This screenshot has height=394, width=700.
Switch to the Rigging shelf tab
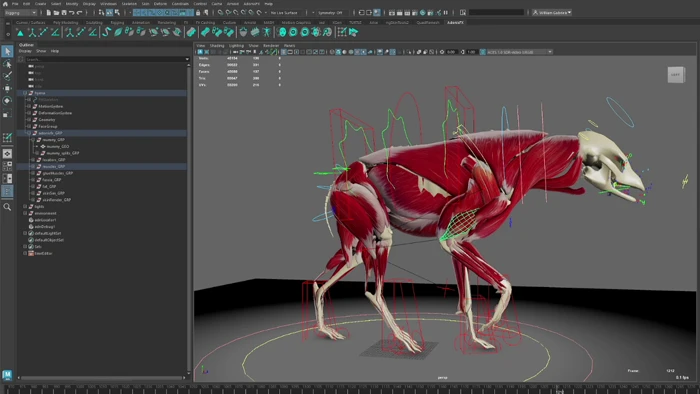pos(117,22)
